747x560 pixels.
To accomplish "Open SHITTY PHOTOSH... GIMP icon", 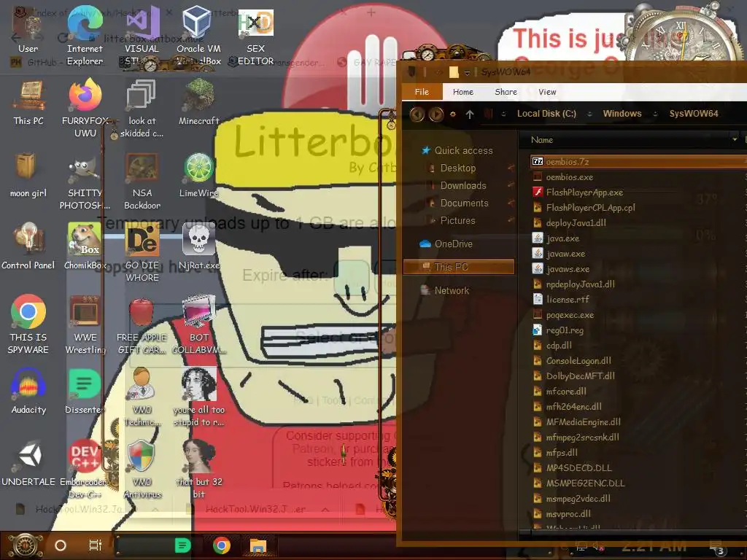I will coord(85,181).
